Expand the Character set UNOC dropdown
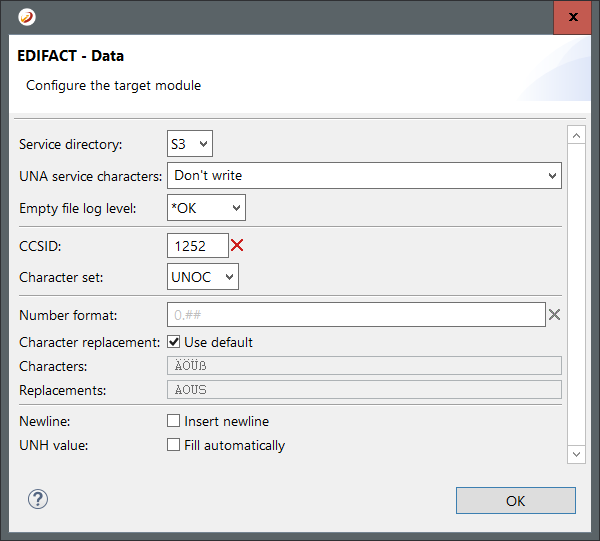This screenshot has height=541, width=600. (x=203, y=277)
